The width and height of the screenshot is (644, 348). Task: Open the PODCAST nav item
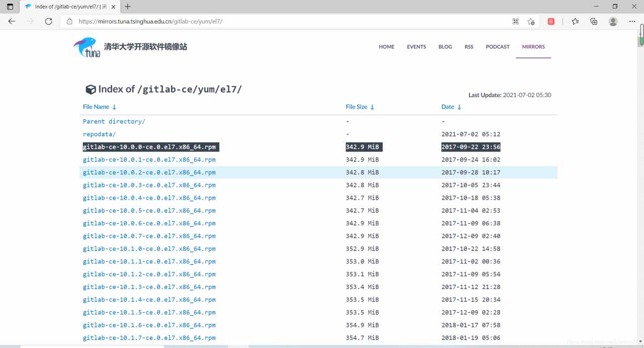click(498, 47)
